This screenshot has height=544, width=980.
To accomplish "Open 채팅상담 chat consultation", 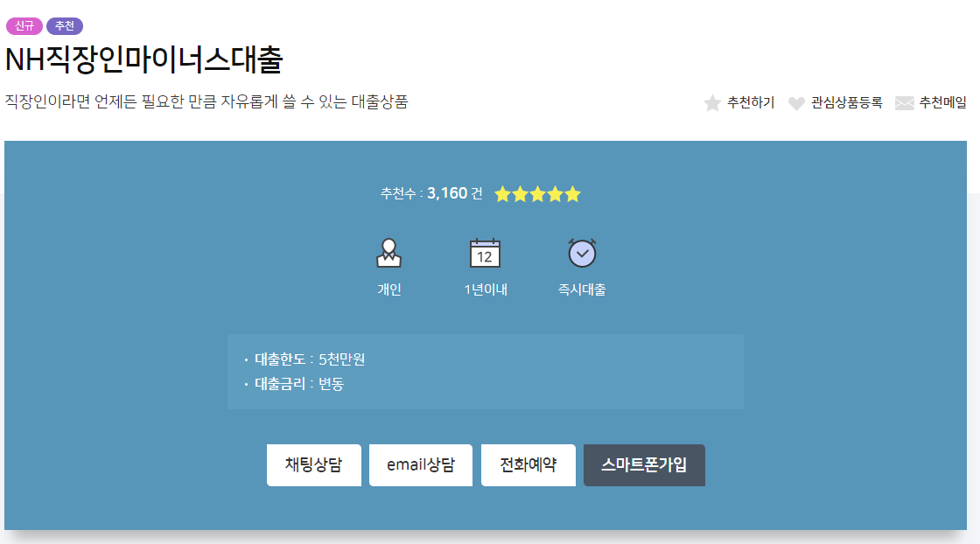I will point(314,465).
